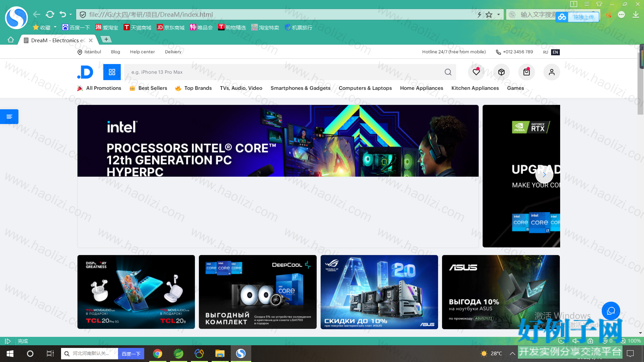Open the TCL 20 Pro promo card
Image resolution: width=644 pixels, height=362 pixels.
click(x=136, y=292)
